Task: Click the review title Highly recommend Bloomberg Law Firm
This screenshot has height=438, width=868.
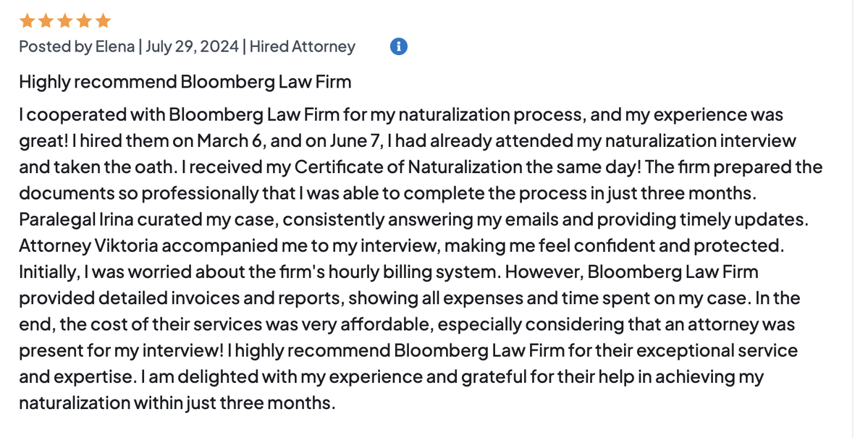Action: point(185,82)
